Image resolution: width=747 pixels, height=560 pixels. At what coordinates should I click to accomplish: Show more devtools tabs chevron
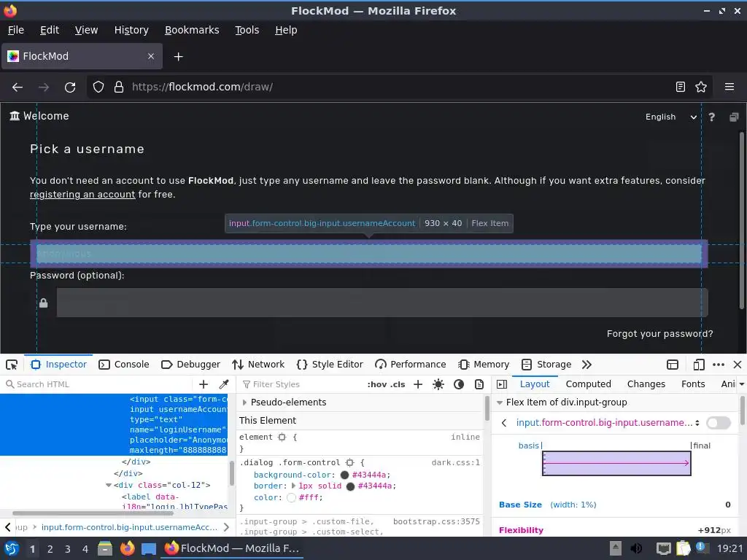(587, 365)
